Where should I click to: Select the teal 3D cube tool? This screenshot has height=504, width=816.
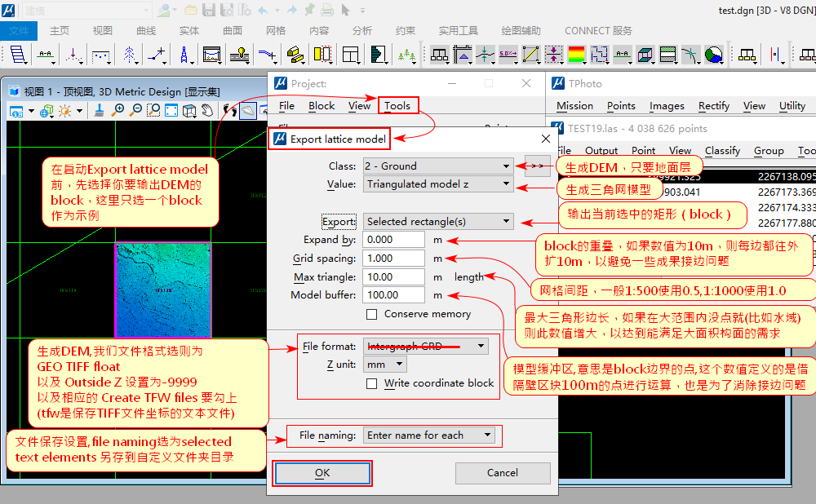[645, 54]
